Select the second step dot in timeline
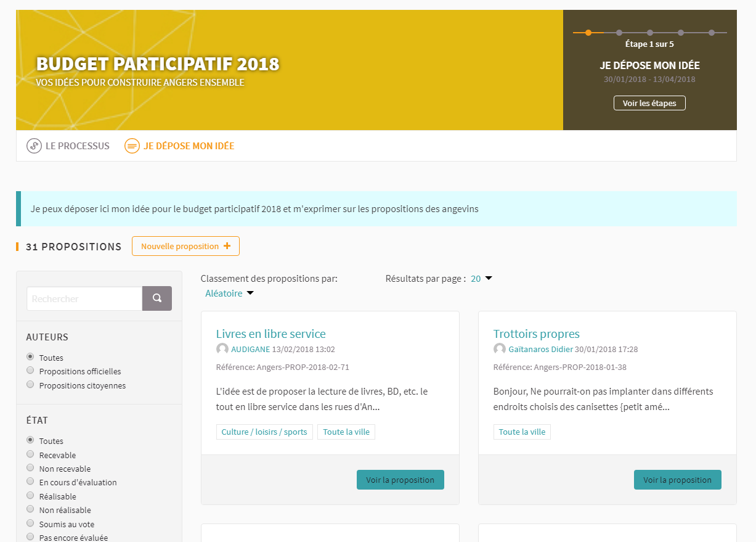The width and height of the screenshot is (756, 542). tap(619, 33)
